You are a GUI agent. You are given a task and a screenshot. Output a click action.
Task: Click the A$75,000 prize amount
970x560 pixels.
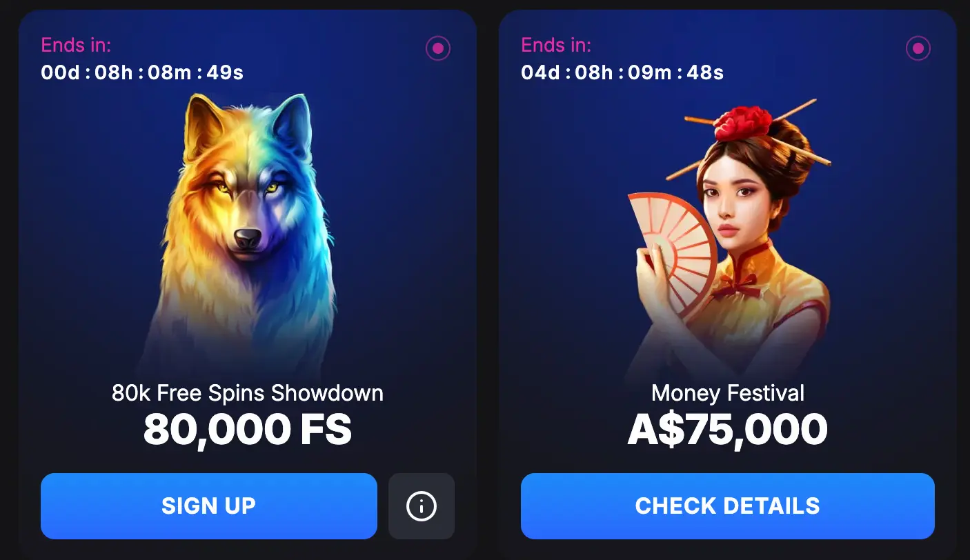728,430
